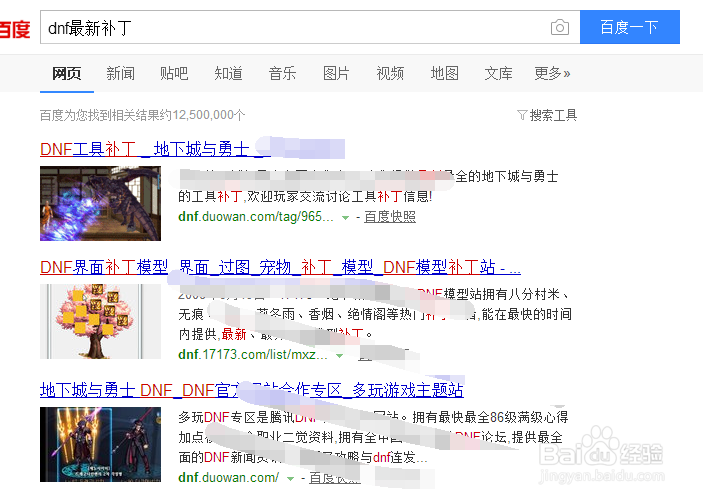Screen dimensions: 703x501
Task: Switch to the 新闻 tab
Action: click(x=120, y=73)
